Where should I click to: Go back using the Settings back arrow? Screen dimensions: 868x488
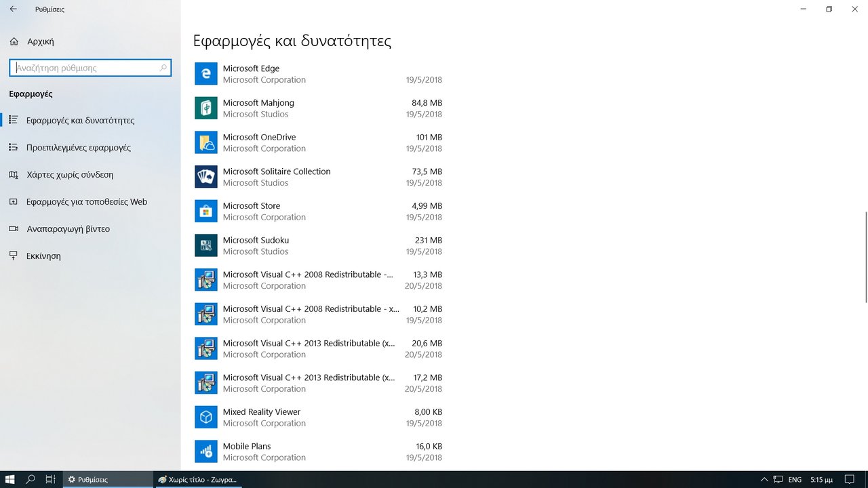click(x=14, y=9)
